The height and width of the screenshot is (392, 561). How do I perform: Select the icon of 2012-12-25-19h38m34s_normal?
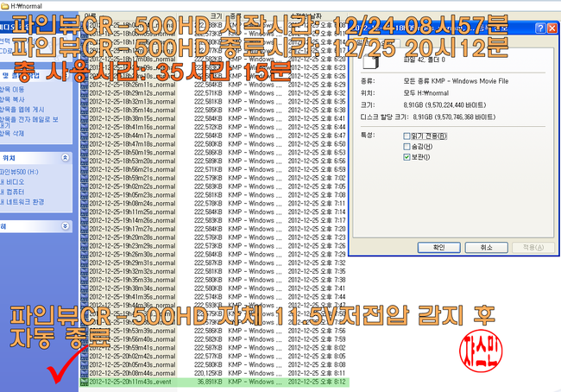pyautogui.click(x=84, y=289)
